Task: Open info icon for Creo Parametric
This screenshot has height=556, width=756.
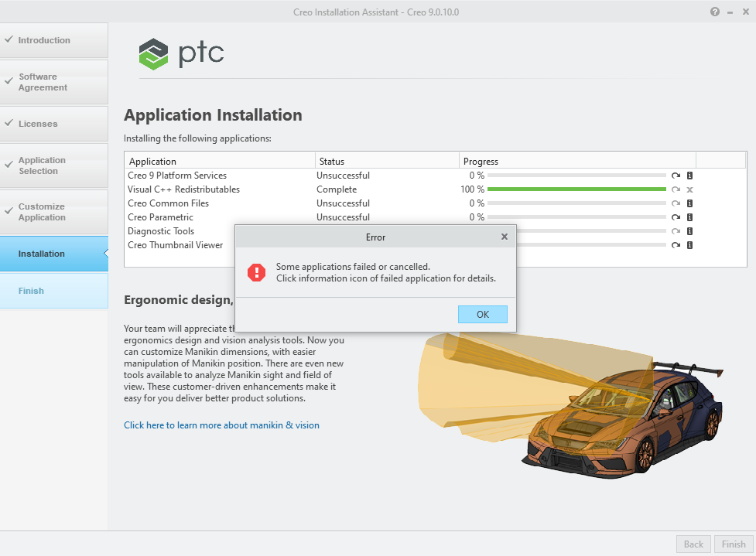Action: (690, 217)
